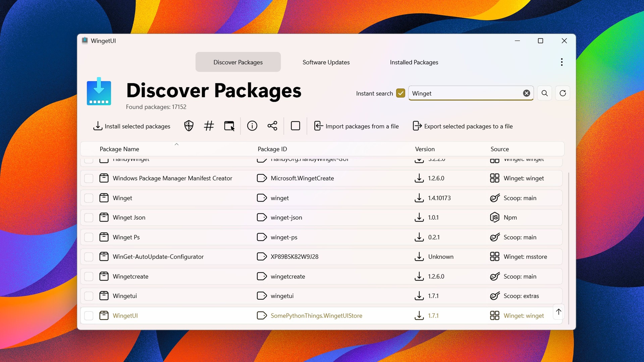Click the package icon beside Winget Json
Screen dimensions: 644x362
point(104,217)
